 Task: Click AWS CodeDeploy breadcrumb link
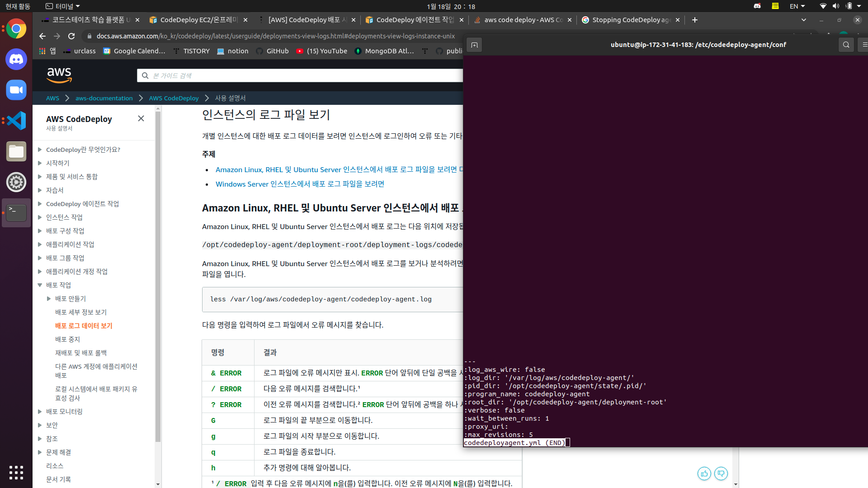coord(174,98)
